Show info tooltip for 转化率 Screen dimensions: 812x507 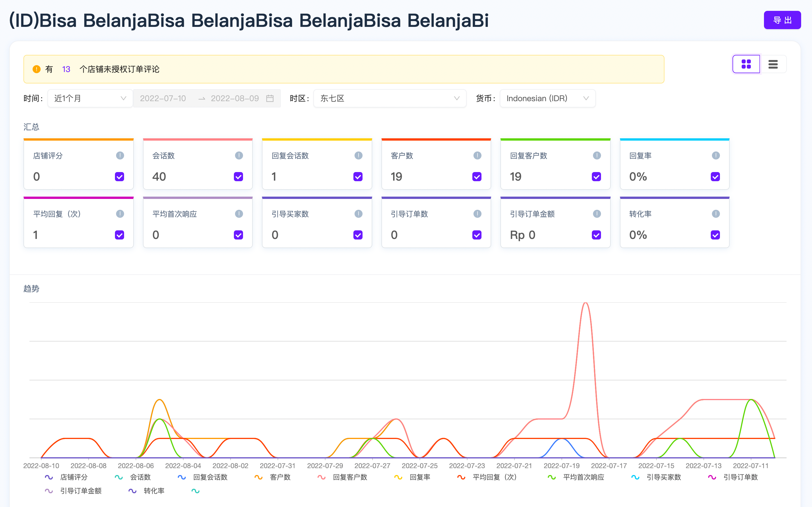tap(716, 214)
